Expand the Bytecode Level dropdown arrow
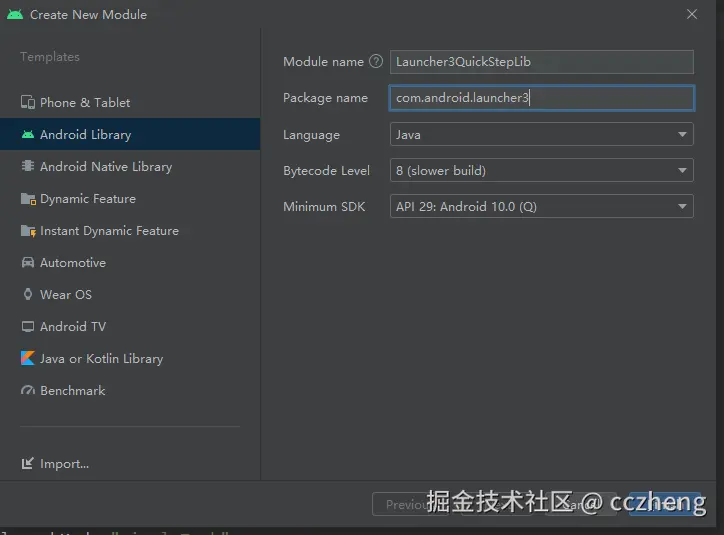Screen dimensions: 724x535 (x=682, y=170)
